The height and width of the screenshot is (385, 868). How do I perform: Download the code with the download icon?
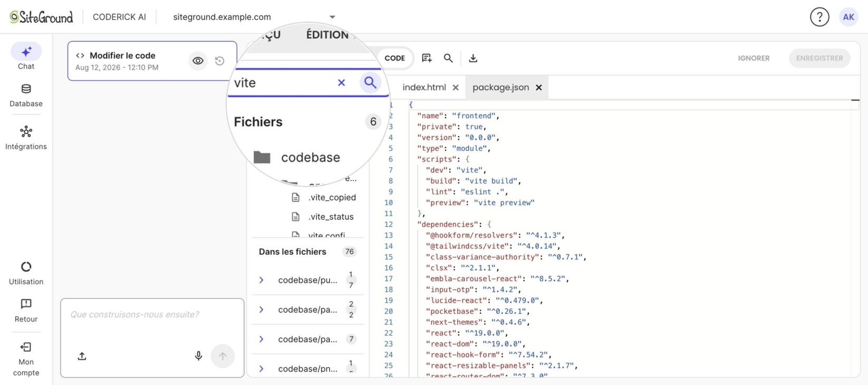pos(473,58)
